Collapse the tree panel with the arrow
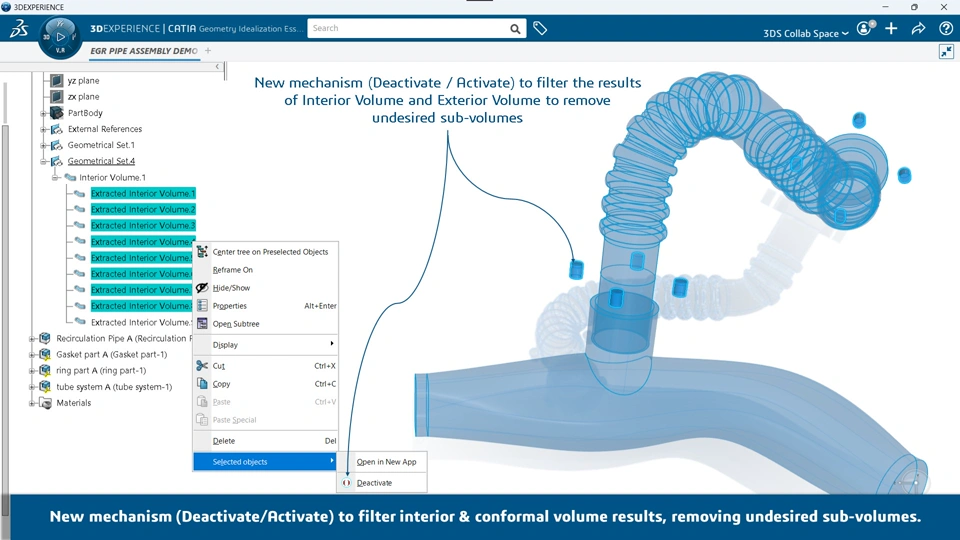 click(x=217, y=66)
